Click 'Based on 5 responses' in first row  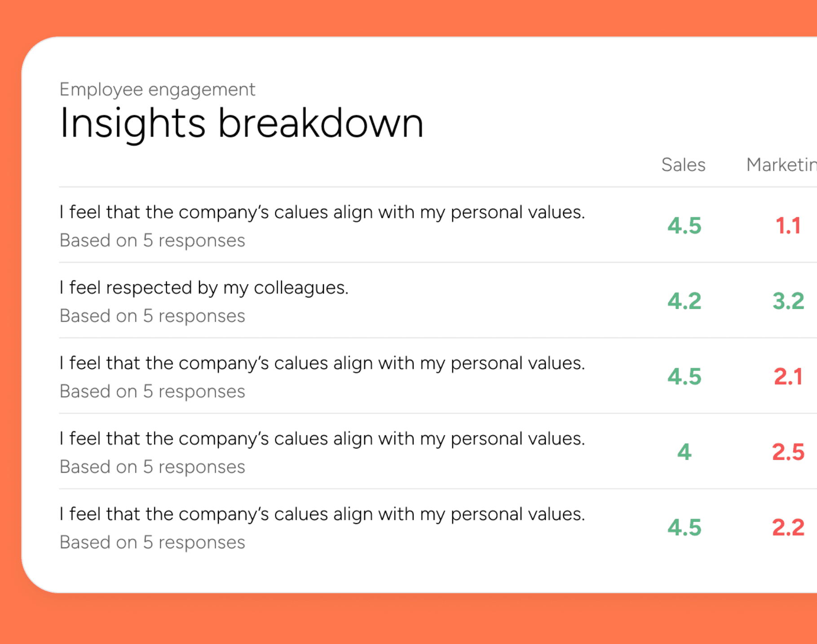[x=152, y=241]
